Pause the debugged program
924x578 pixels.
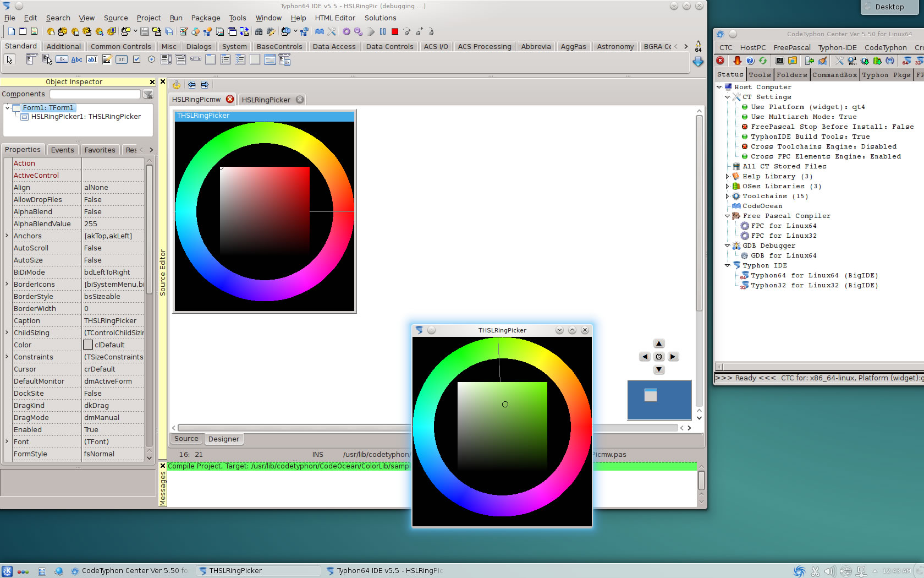383,31
